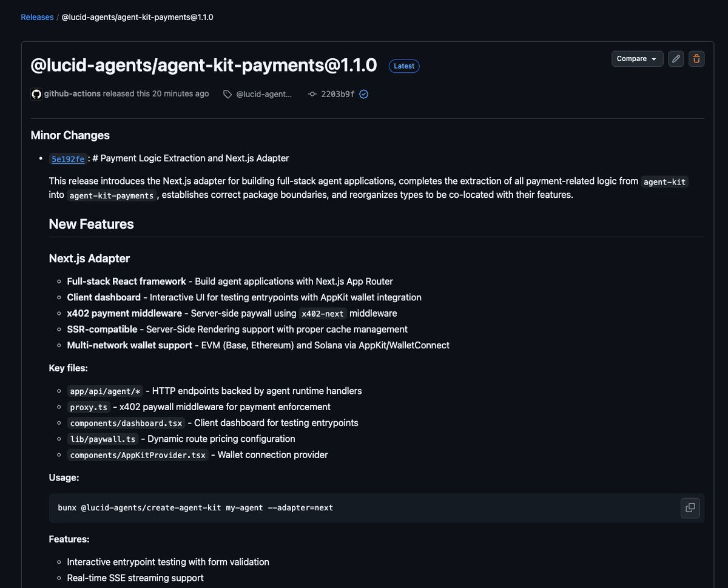Click the inline code agent-kit-payments
Screen dimensions: 728x588
click(112, 195)
